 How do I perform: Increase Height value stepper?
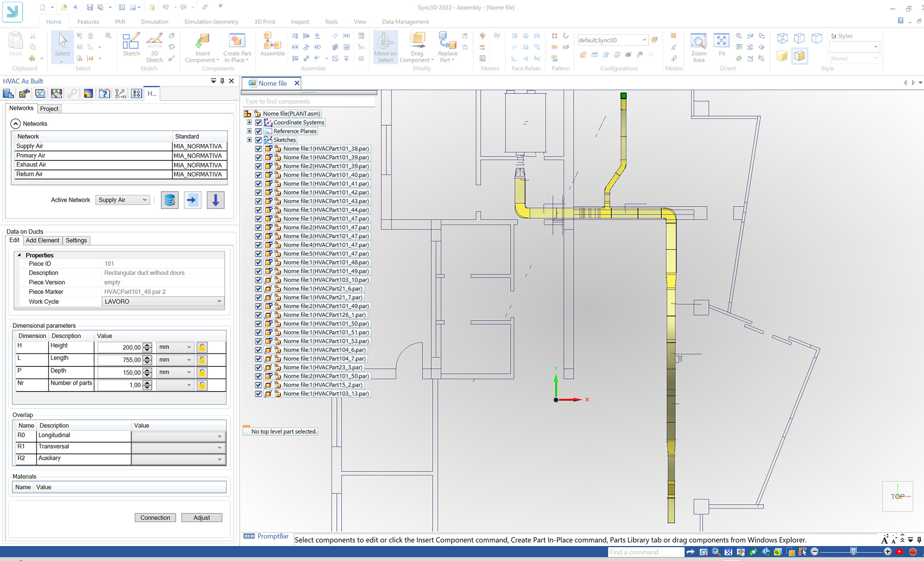tap(147, 345)
